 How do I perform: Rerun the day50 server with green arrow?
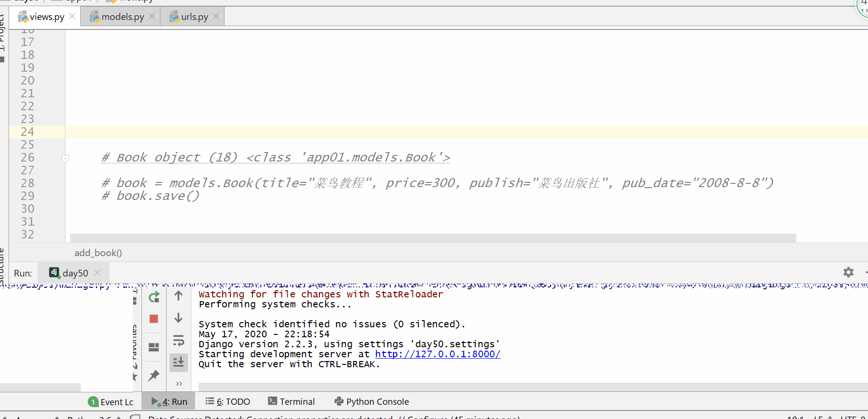(x=154, y=297)
